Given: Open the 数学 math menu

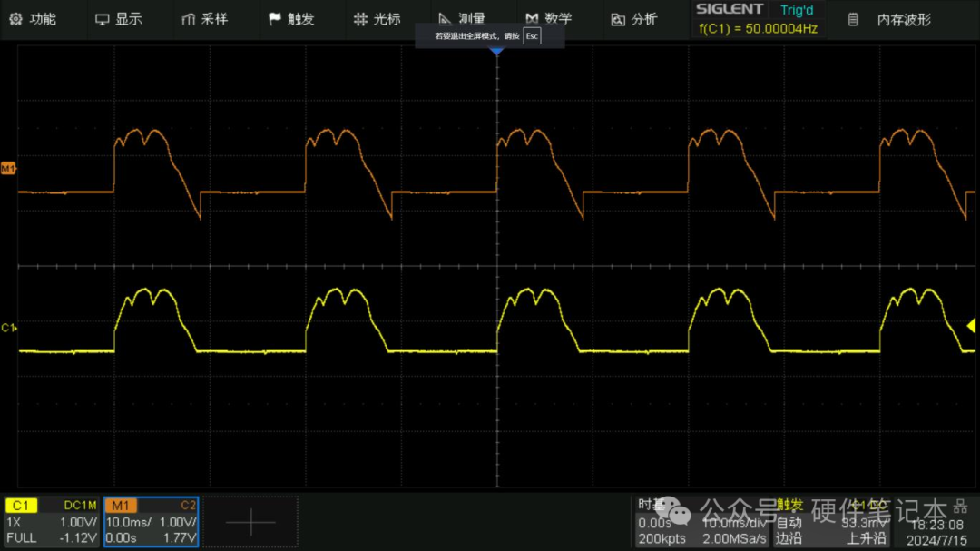Looking at the screenshot, I should point(549,19).
